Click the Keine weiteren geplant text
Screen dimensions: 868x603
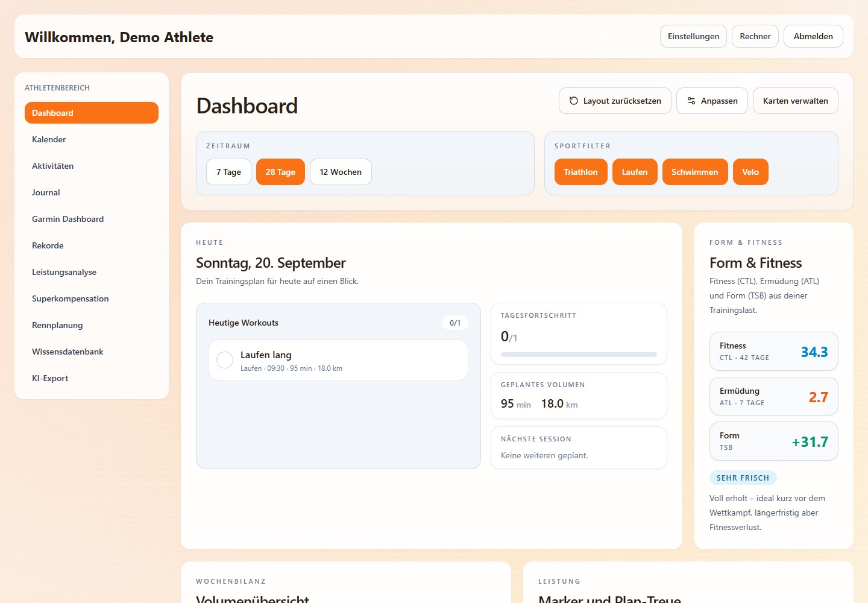point(544,455)
